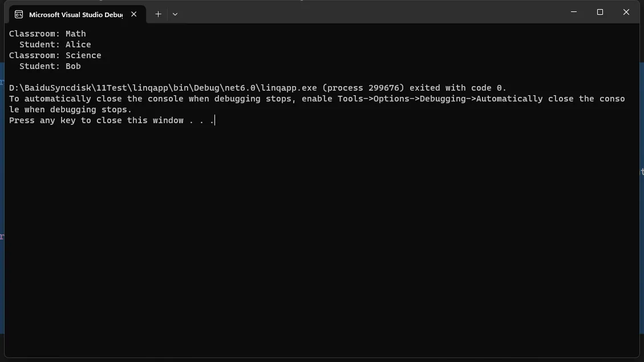Close the Microsoft Visual Studio Debug tab
Image resolution: width=644 pixels, height=362 pixels.
[x=134, y=14]
